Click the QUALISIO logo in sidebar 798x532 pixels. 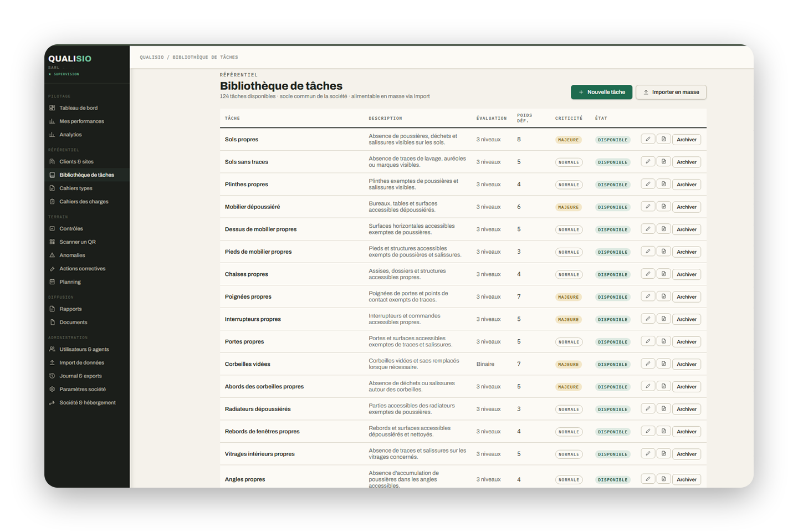(70, 59)
